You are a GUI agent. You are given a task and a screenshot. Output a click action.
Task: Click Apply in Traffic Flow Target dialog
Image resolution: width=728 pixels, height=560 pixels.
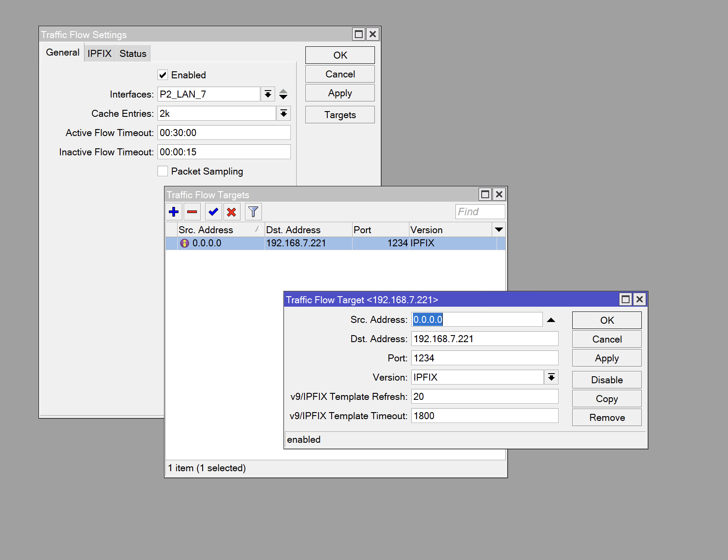[x=607, y=358]
